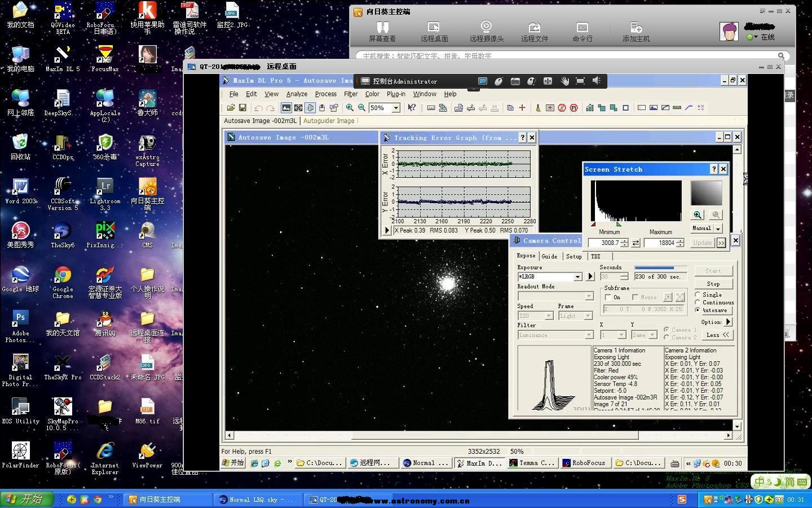This screenshot has height=508, width=812.
Task: Open 命令行 in Sunflower control panel
Action: pos(582,32)
